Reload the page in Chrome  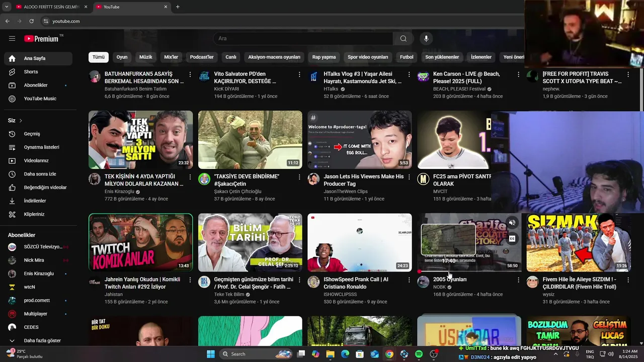pyautogui.click(x=31, y=21)
